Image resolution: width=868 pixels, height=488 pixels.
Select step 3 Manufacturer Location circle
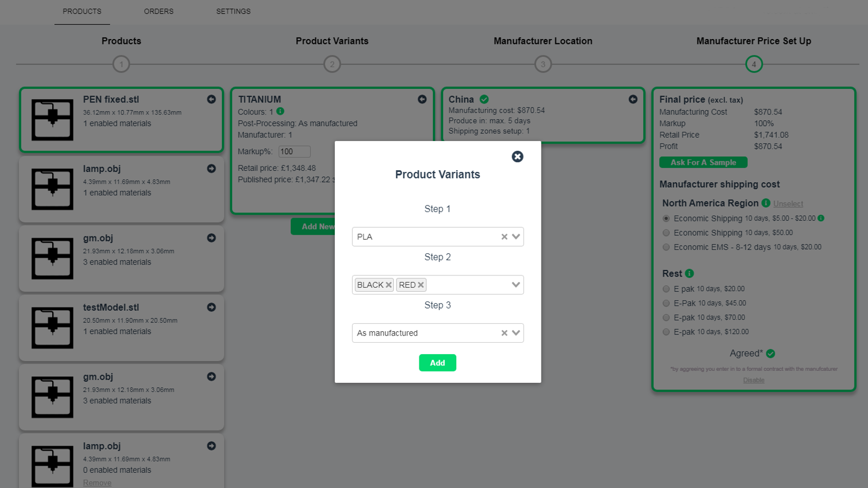[x=543, y=64]
